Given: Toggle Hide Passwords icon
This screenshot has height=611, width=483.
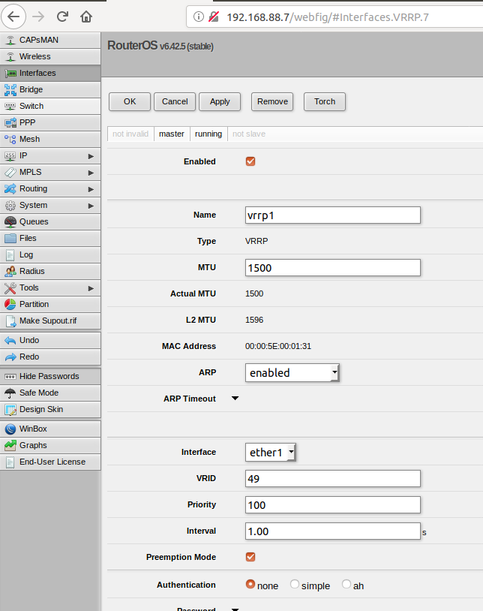Looking at the screenshot, I should (11, 376).
